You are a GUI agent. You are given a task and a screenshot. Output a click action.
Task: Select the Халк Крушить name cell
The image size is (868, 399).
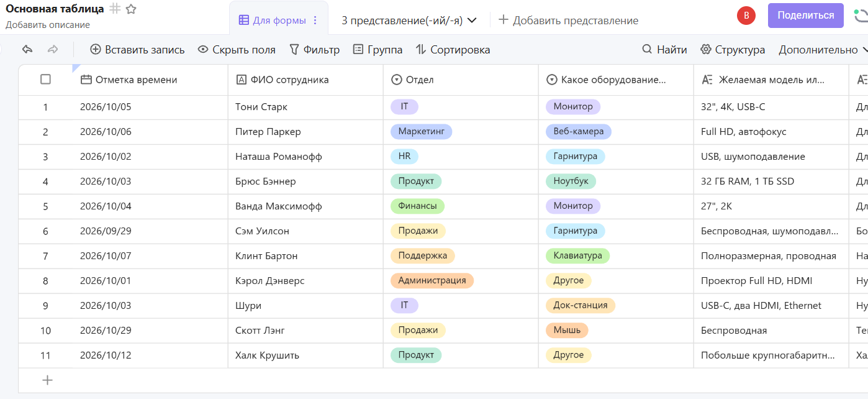305,355
